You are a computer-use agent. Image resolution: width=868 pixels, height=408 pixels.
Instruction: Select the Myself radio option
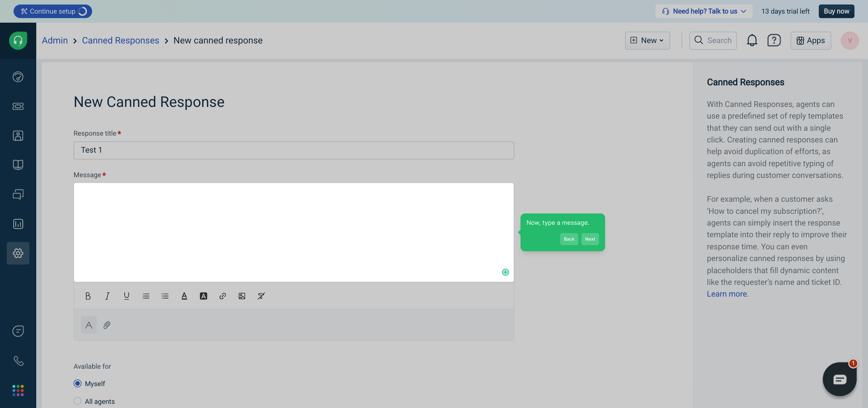pos(77,383)
